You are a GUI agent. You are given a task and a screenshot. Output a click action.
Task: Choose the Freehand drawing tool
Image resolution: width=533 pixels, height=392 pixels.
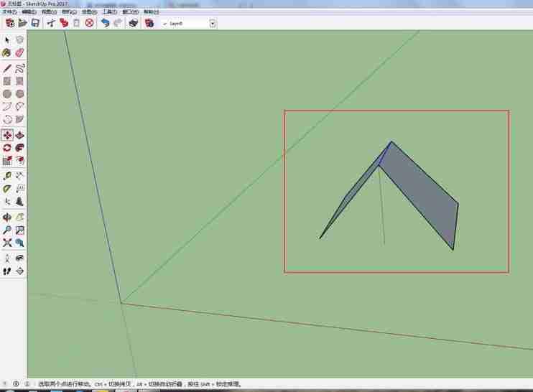pos(19,69)
